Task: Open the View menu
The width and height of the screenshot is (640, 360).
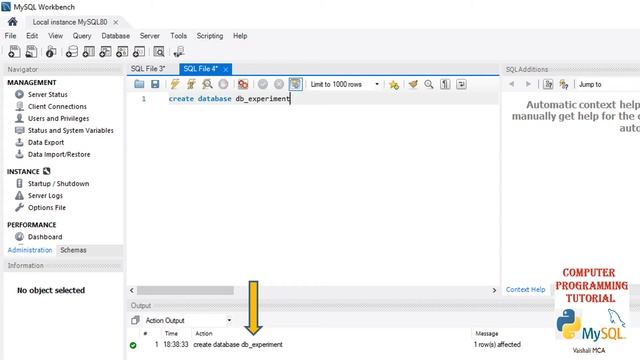Action: pos(56,36)
